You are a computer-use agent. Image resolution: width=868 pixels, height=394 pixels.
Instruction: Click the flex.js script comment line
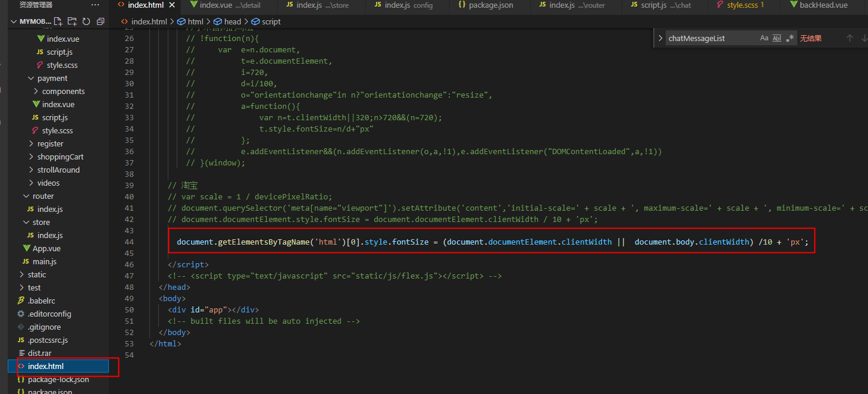point(334,276)
